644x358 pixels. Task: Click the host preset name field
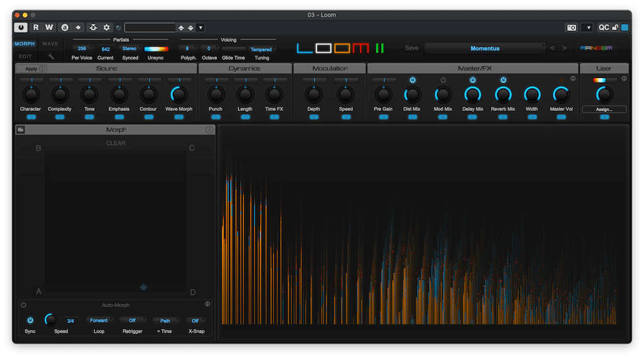150,28
